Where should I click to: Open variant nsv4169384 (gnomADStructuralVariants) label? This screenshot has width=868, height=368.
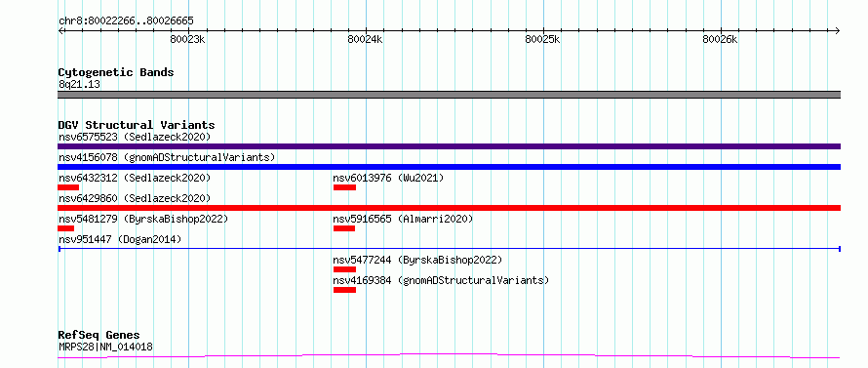441,280
